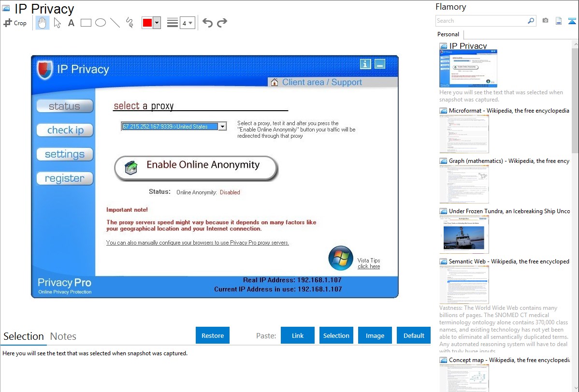
Task: Redo the last annotation
Action: 222,23
